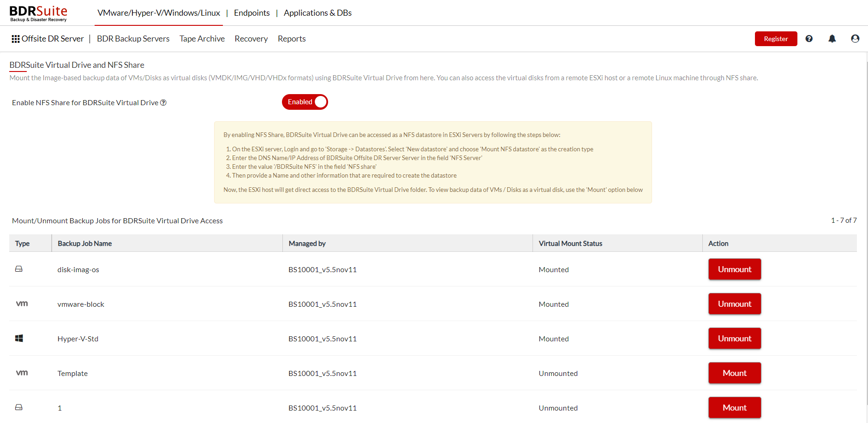Click the Action column header
The height and width of the screenshot is (423, 868).
tap(780, 243)
